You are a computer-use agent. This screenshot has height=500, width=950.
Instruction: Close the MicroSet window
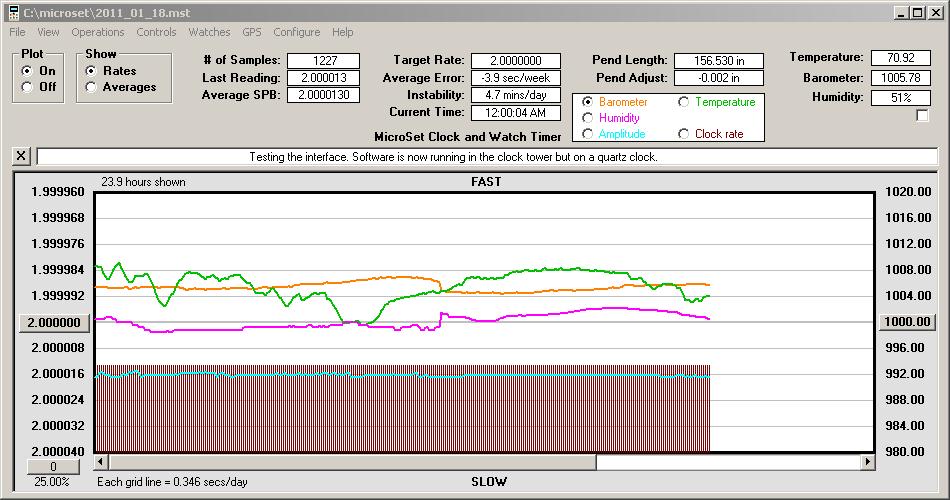[935, 13]
